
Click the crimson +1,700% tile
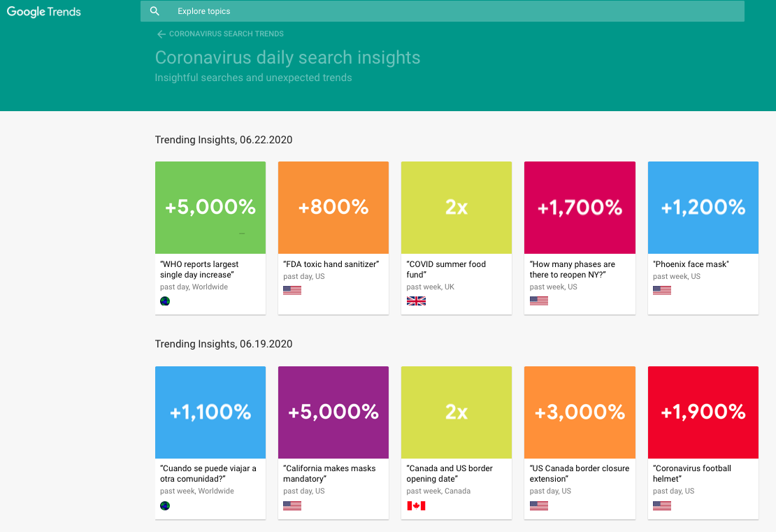580,208
